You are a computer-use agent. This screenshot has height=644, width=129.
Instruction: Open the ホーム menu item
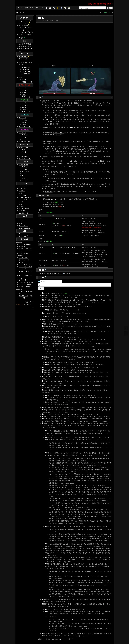[x=20, y=8]
